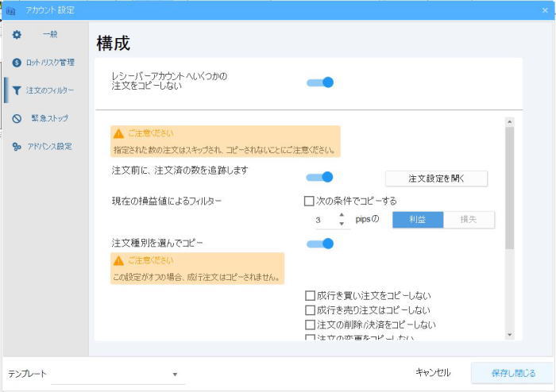556x392 pixels.
Task: Click the stop-circle icon for 緊急ストップ
Action: pyautogui.click(x=17, y=118)
